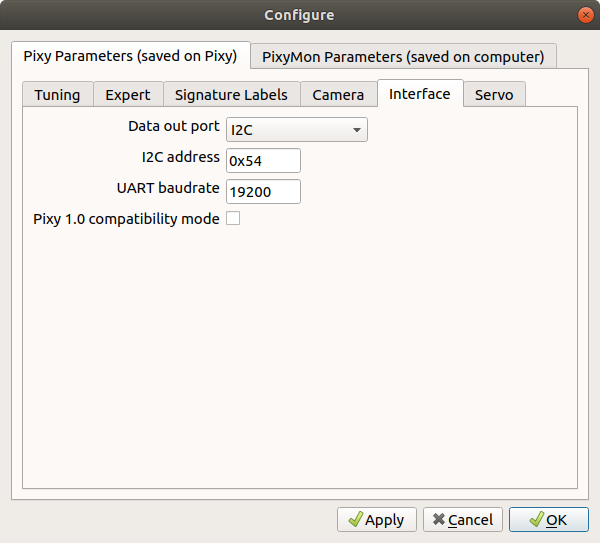Select the Interface tab
This screenshot has width=600, height=543.
(x=420, y=94)
